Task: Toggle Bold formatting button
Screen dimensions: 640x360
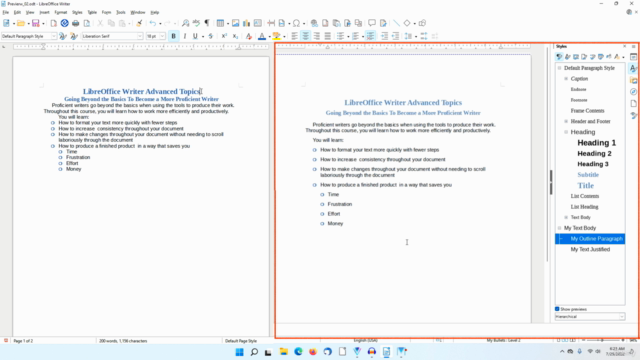Action: point(173,36)
